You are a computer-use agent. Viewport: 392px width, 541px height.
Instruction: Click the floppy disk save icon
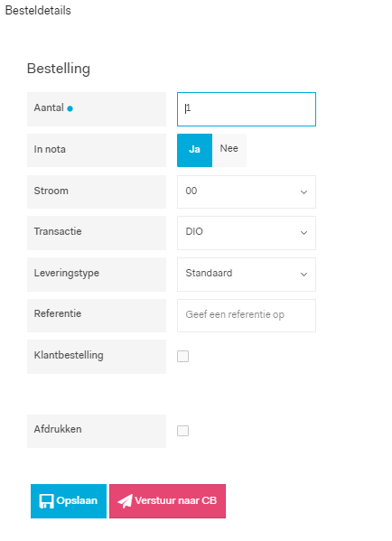pos(46,501)
